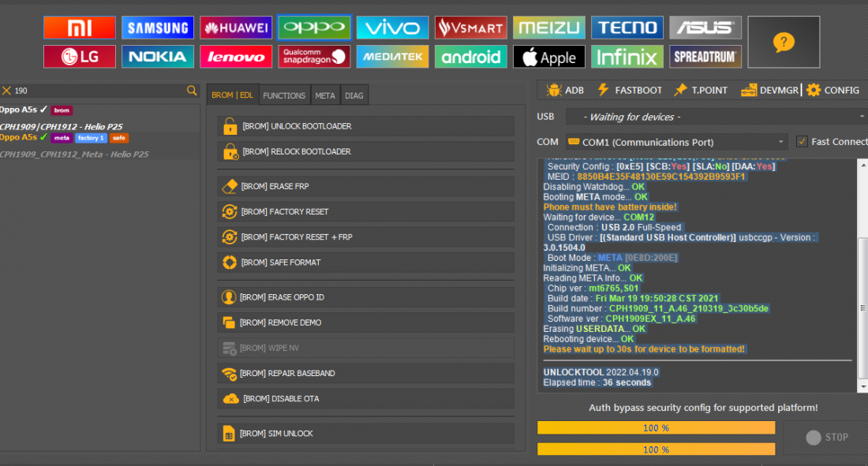Open the T.POINT tool
This screenshot has height=466, width=868.
pos(701,90)
